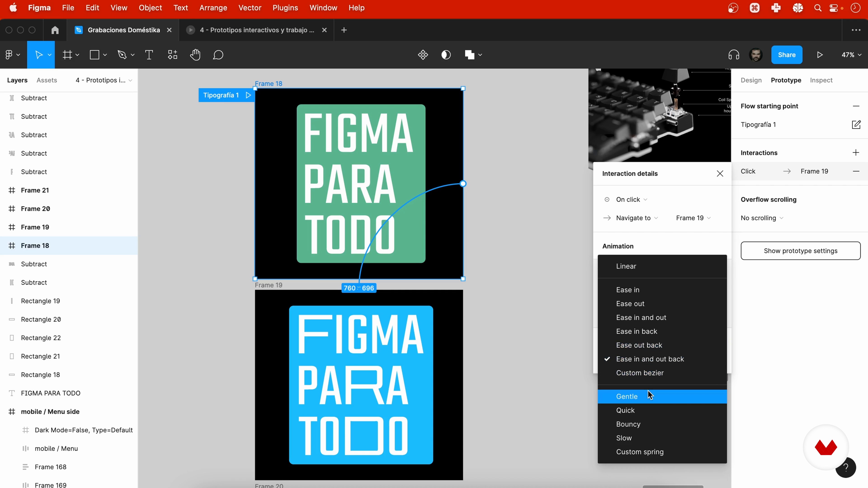This screenshot has height=488, width=868.
Task: Click the prototype connection node on Frame 18
Action: click(463, 183)
